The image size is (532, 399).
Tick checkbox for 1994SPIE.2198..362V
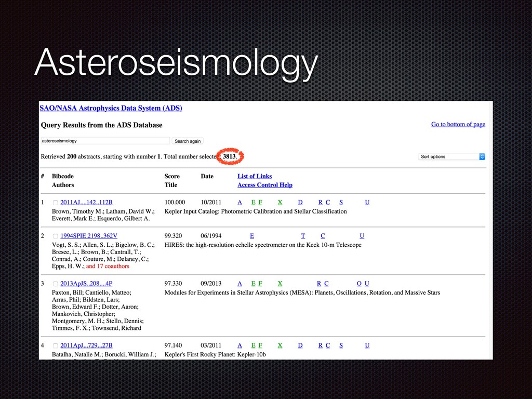coord(55,236)
